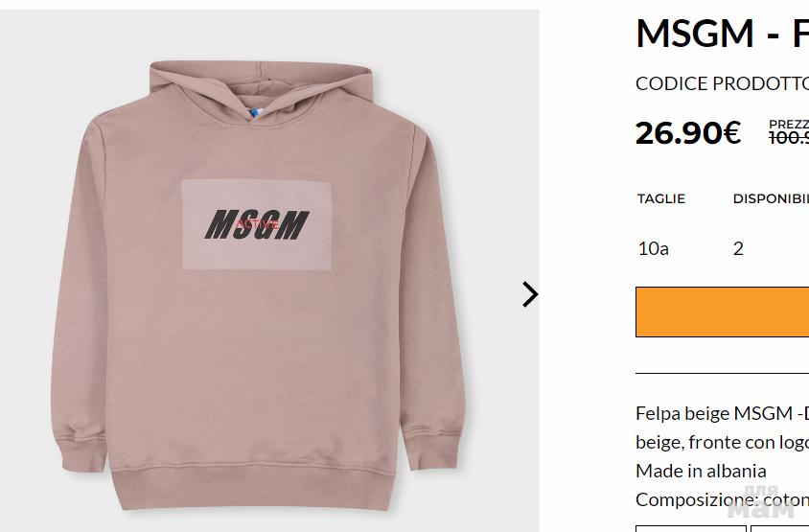Click the label tag inside the hood
809x532 pixels.
click(253, 113)
